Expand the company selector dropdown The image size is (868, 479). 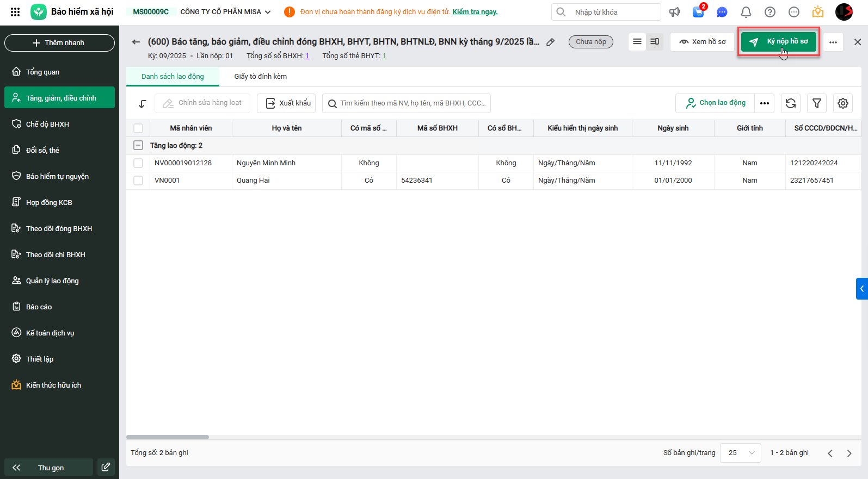tap(268, 12)
